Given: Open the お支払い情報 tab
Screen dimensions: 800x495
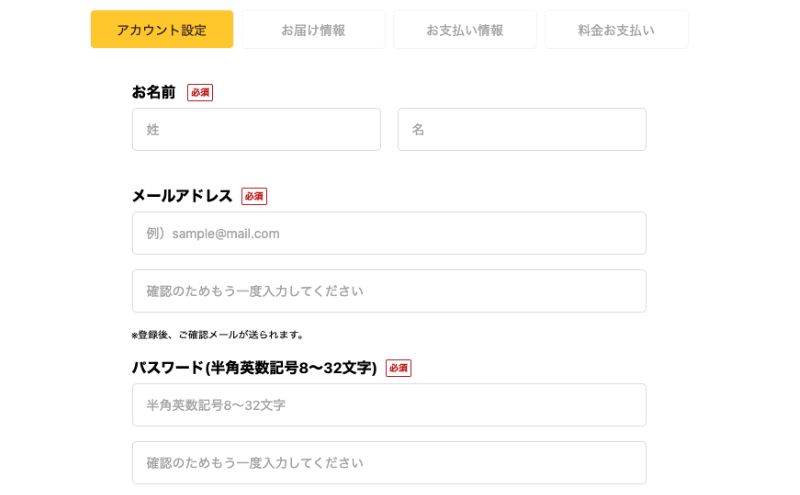Looking at the screenshot, I should click(465, 30).
